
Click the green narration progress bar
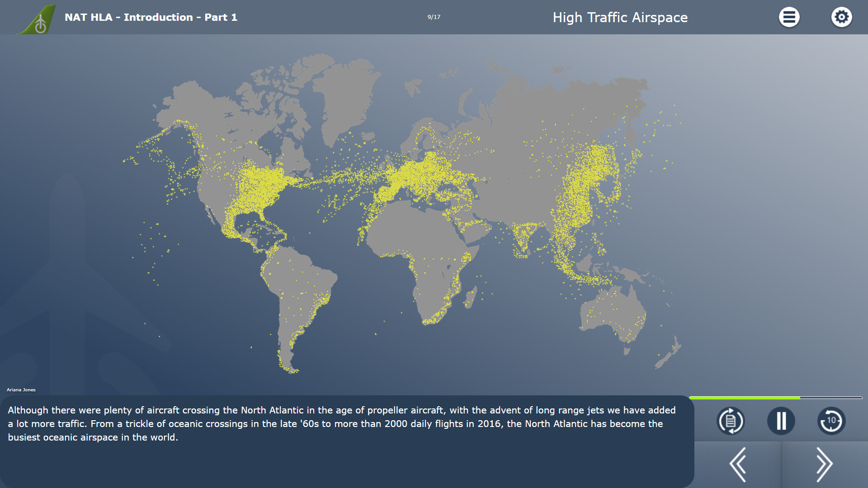point(776,398)
